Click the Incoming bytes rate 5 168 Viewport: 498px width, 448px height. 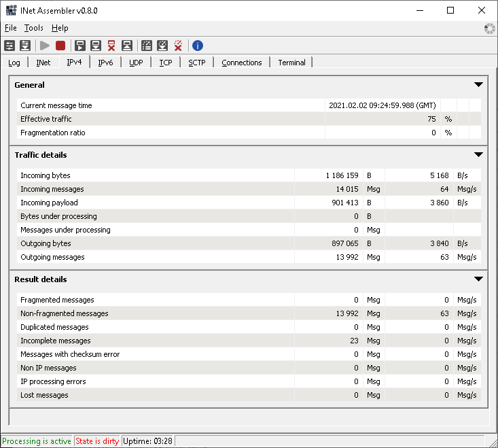tap(440, 175)
